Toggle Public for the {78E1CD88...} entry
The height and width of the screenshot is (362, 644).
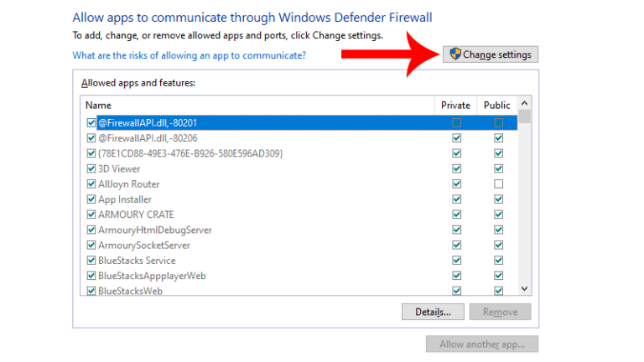(x=498, y=153)
